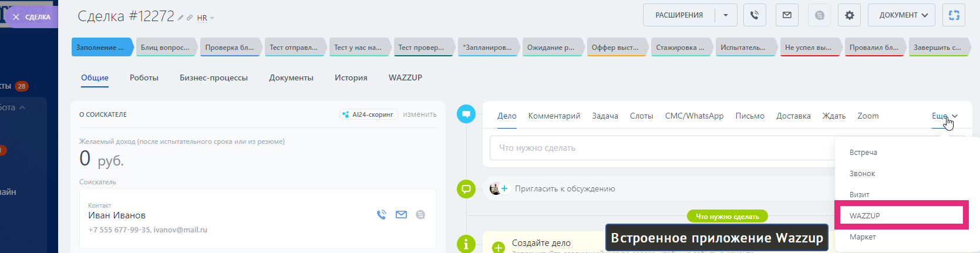Copy deal link using the chain icon

point(190,18)
